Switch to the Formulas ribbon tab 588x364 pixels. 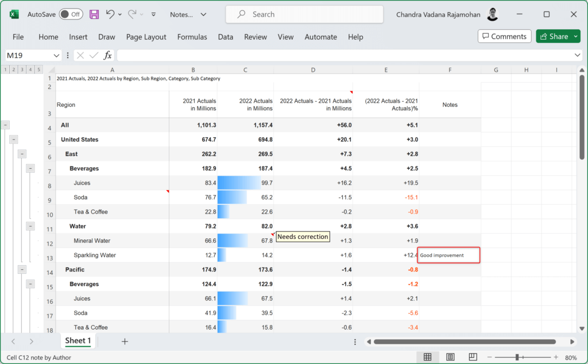tap(192, 36)
